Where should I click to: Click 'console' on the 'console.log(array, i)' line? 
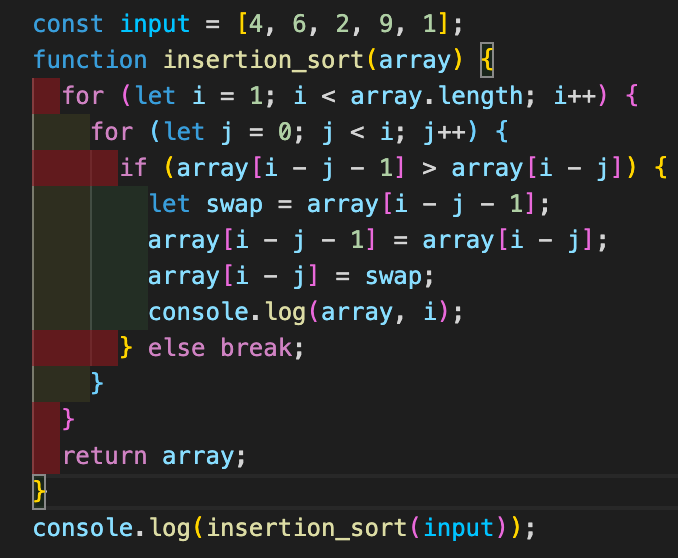point(198,312)
